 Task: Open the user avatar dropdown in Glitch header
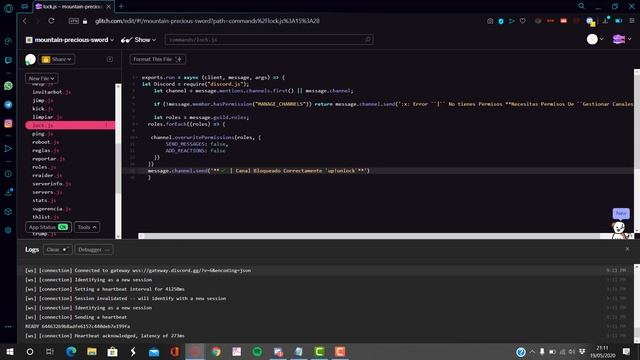point(595,39)
